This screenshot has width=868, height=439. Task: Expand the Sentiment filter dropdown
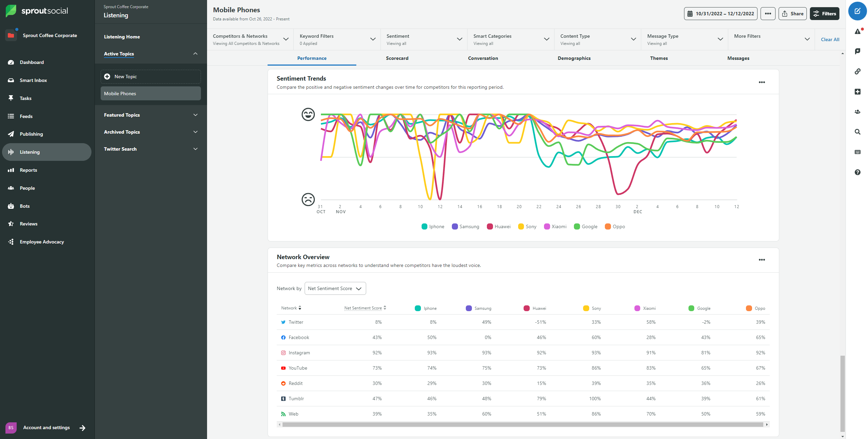(x=460, y=39)
